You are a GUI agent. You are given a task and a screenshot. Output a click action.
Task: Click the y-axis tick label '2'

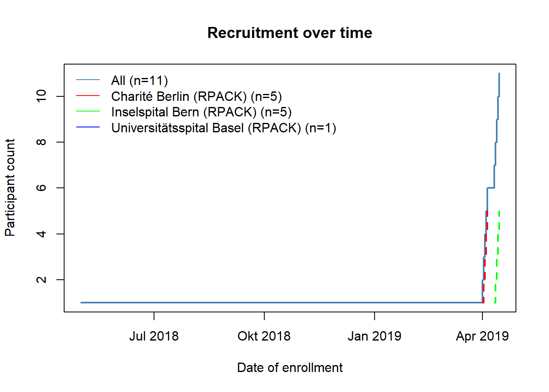point(41,280)
